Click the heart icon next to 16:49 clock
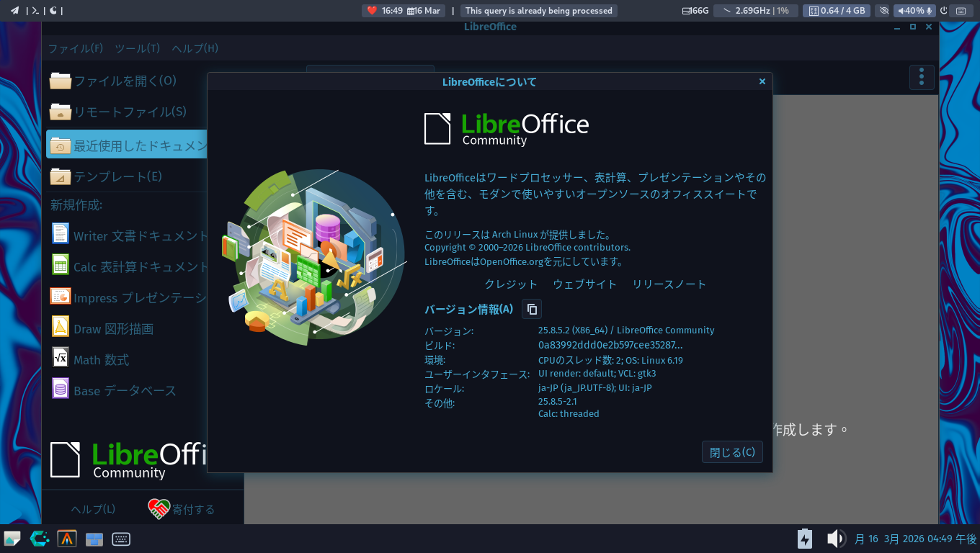The width and height of the screenshot is (980, 553). [x=372, y=11]
